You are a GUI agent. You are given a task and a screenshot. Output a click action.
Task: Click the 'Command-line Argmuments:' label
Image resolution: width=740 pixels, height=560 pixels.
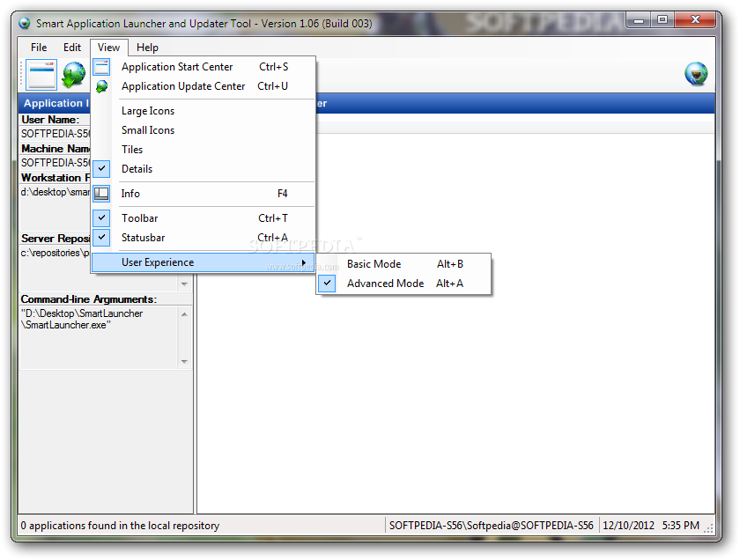[89, 299]
